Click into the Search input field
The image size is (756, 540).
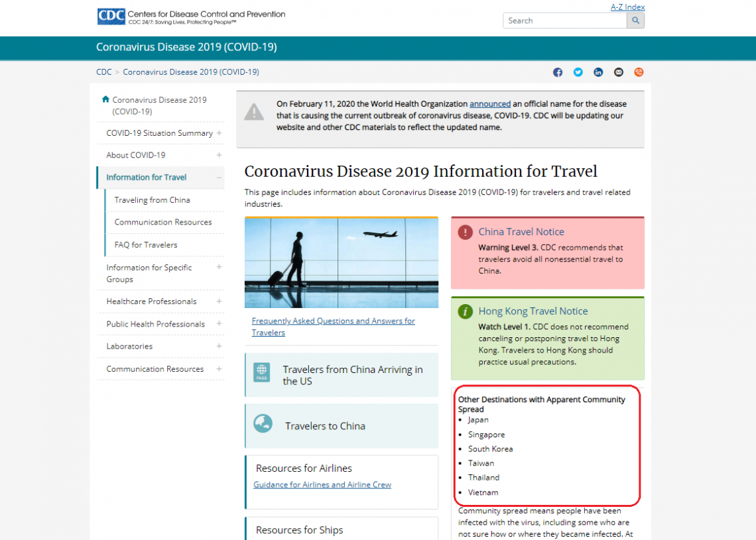point(564,21)
